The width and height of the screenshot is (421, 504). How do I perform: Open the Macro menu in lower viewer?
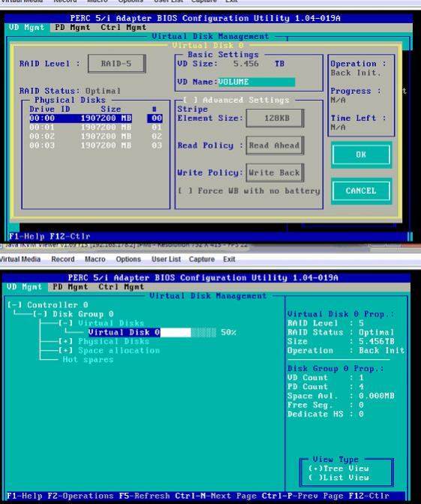pos(95,259)
